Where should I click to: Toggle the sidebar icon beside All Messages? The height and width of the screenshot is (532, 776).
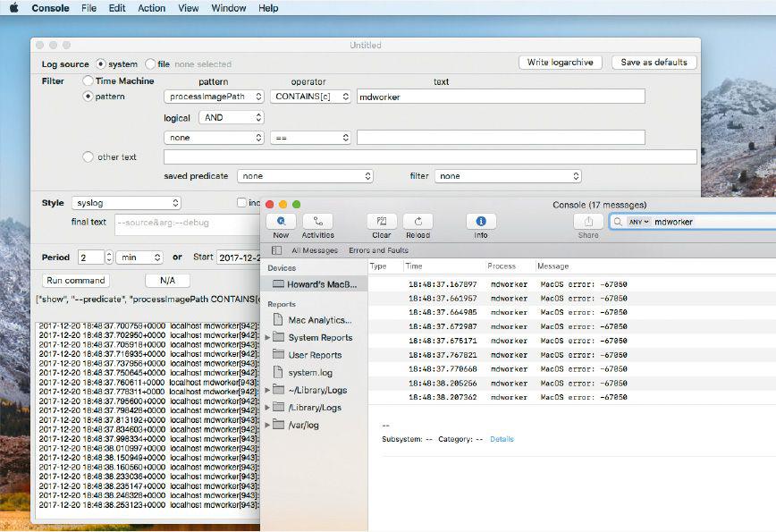[276, 250]
